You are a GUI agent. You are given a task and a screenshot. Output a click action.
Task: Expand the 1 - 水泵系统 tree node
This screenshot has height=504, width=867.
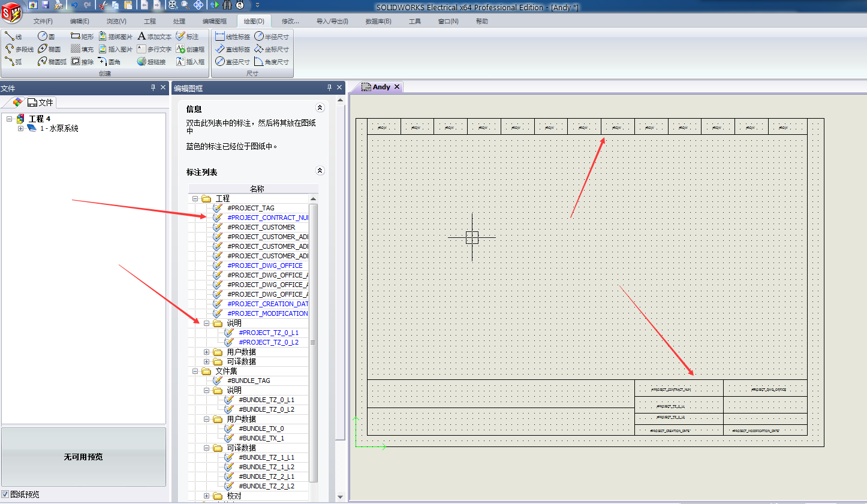[x=20, y=128]
